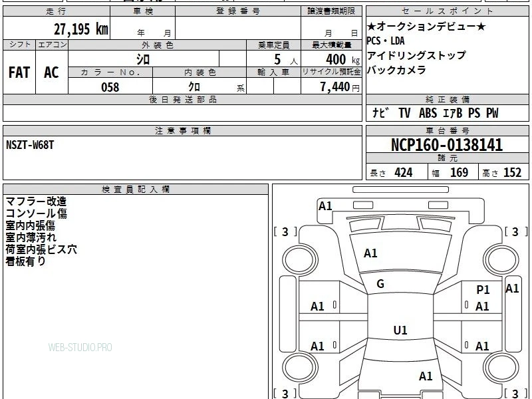Click the 室内内張傷 inspector note
This screenshot has width=532, height=399.
[30, 225]
